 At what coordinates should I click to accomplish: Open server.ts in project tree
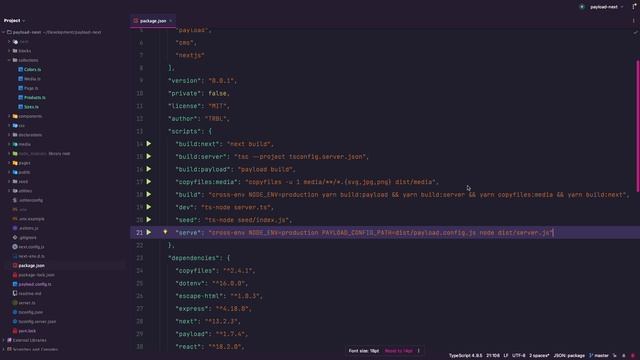[x=27, y=303]
